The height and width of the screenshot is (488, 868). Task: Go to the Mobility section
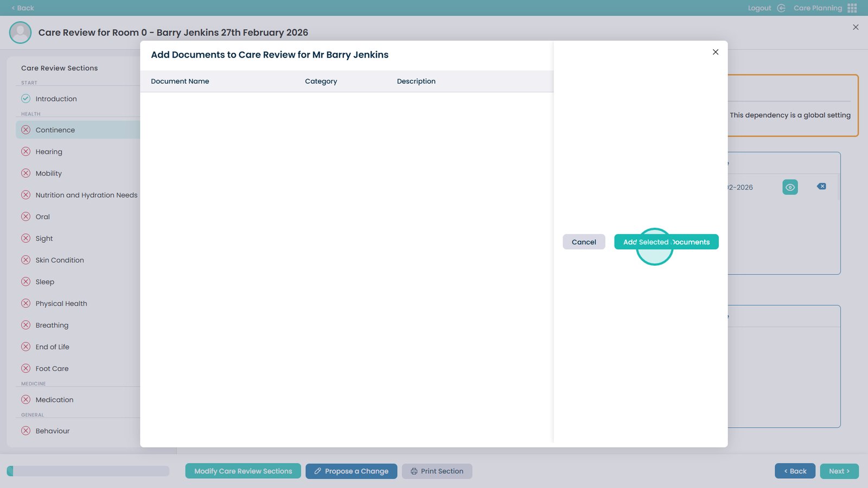click(49, 174)
